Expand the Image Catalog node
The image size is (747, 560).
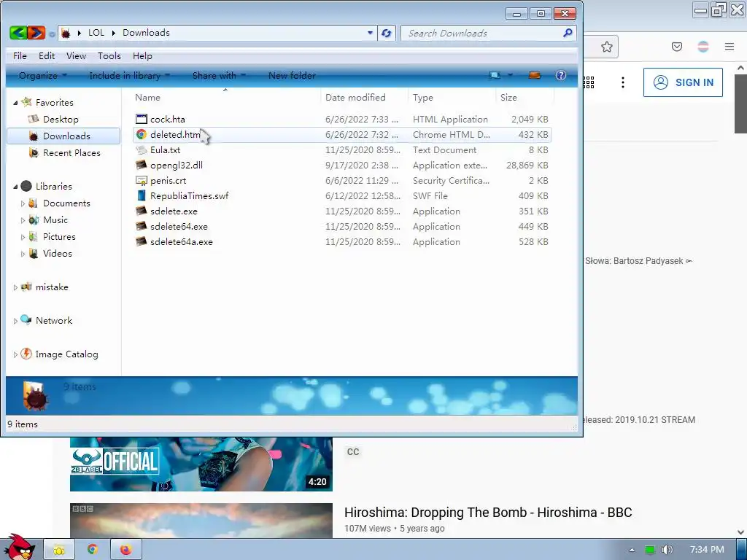pyautogui.click(x=15, y=354)
